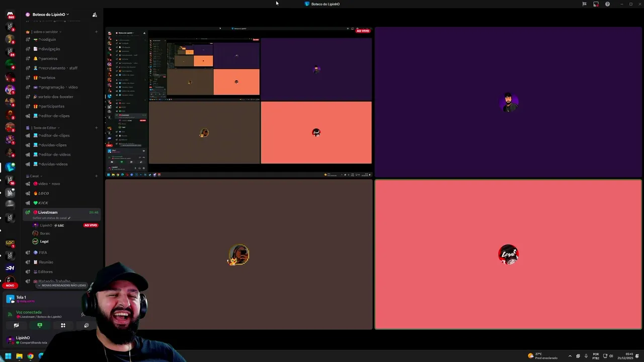644x362 pixels.
Task: Click the red AO VIVO badge beside LipinhO
Action: tap(91, 225)
